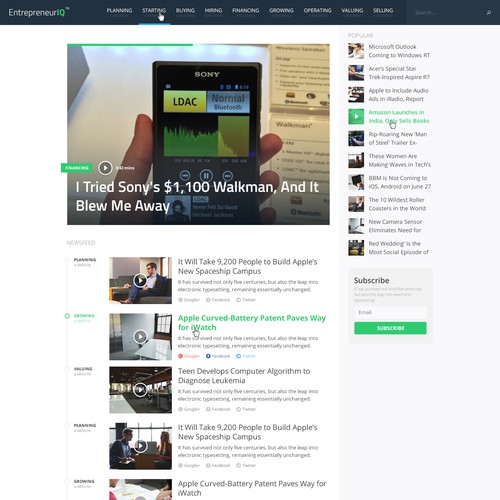The height and width of the screenshot is (500, 500).
Task: Open New Camera Sensor Eliminates Need article
Action: click(395, 226)
